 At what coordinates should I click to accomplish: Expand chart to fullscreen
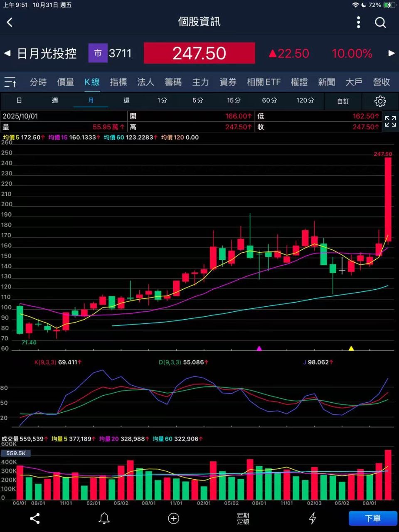(x=390, y=121)
